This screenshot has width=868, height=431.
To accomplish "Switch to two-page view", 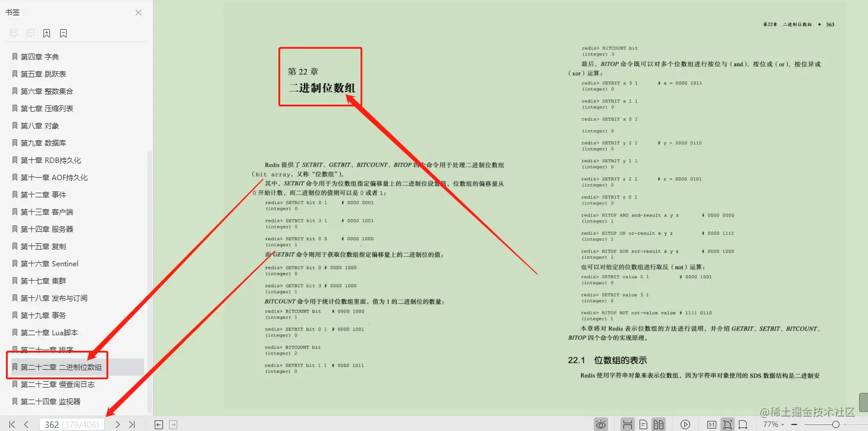I will 658,424.
